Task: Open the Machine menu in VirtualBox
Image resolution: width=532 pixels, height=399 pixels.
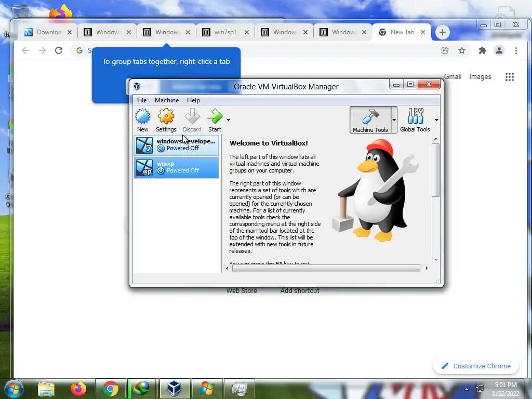Action: point(167,100)
